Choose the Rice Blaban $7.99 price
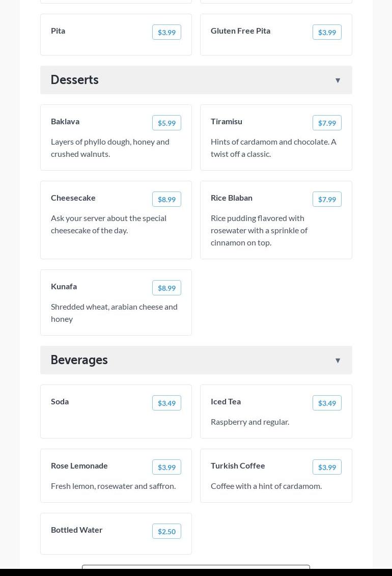This screenshot has width=392, height=576. 327,199
